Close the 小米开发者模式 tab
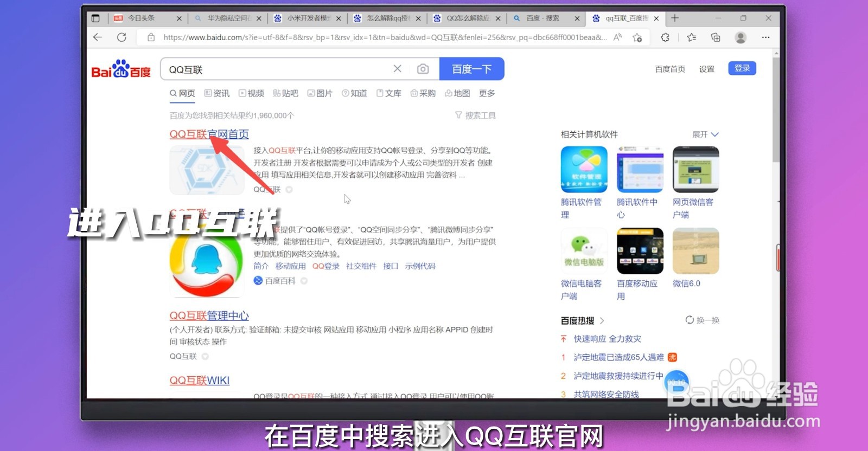 pyautogui.click(x=339, y=18)
